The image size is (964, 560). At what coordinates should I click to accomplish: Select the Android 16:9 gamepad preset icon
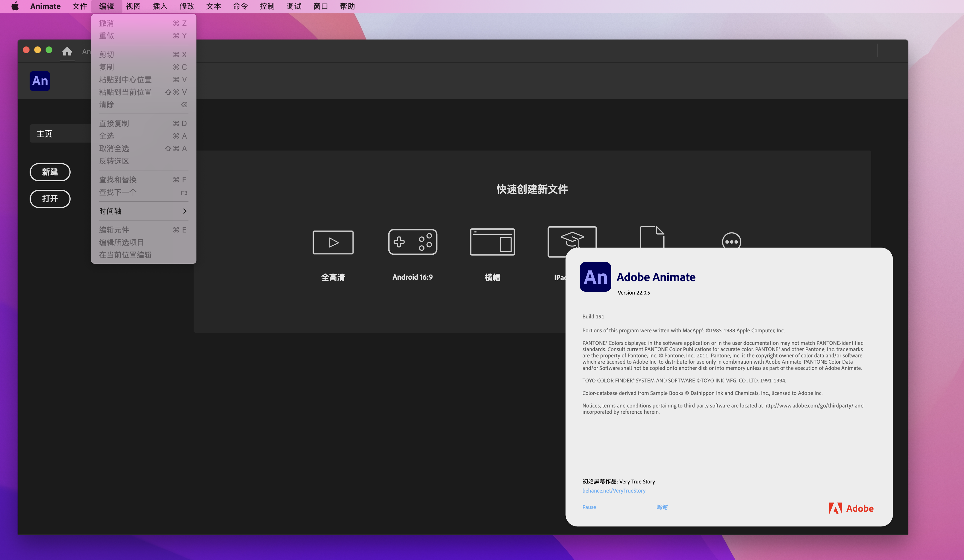(412, 242)
